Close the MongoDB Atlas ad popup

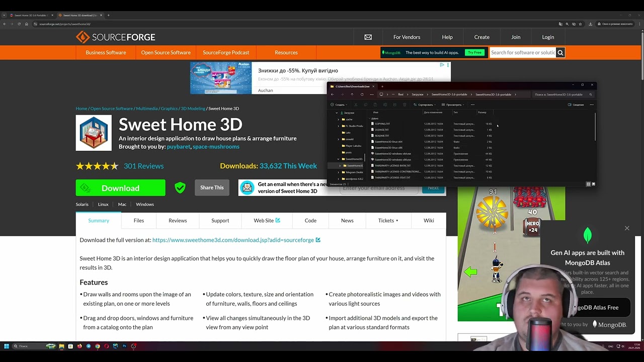coord(627,228)
